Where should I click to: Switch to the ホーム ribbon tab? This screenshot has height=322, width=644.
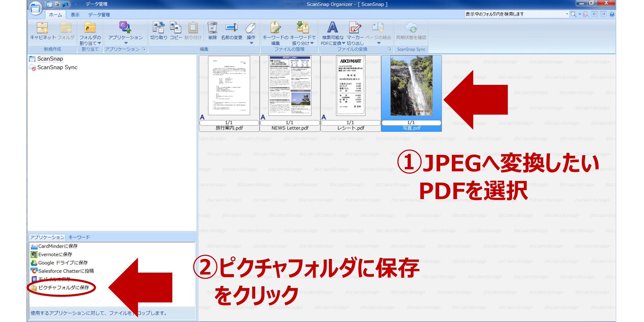(x=56, y=14)
